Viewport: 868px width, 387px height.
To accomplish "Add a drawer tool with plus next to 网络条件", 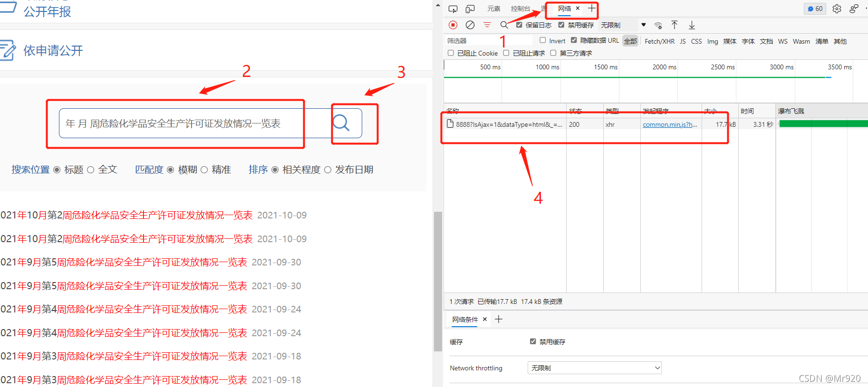I will [x=499, y=319].
